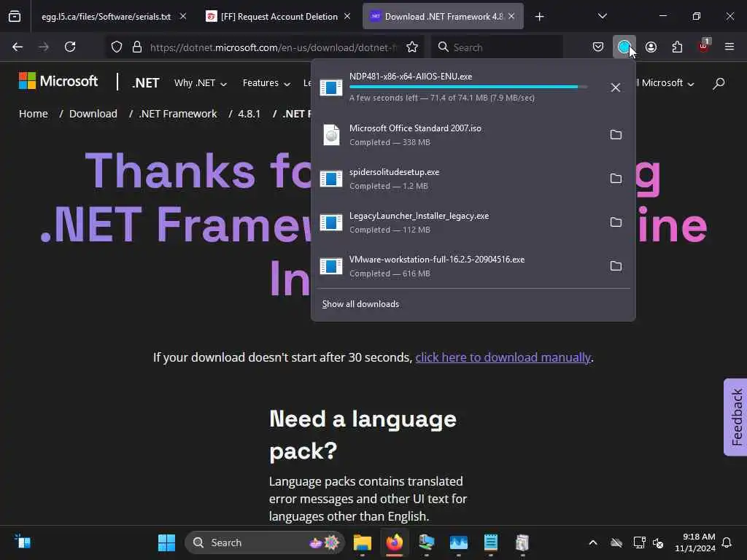
Task: Show LegacyLauncher installer in folder
Action: point(616,222)
